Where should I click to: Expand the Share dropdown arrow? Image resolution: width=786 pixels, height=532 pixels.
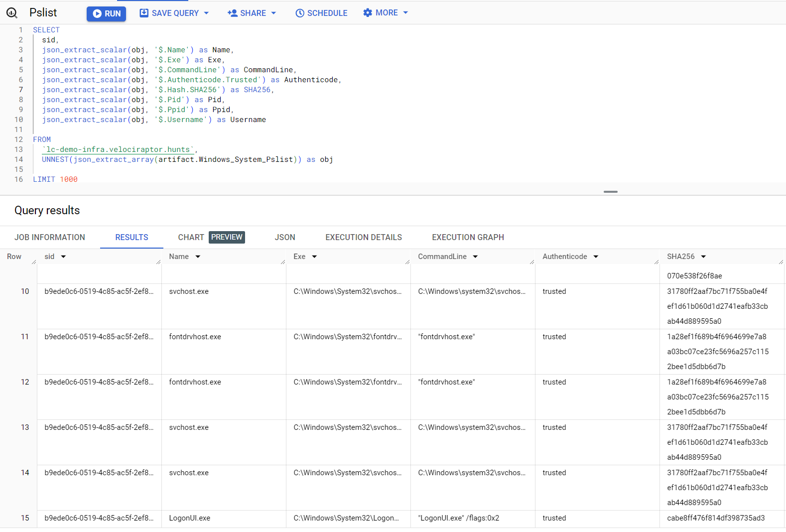pos(273,13)
